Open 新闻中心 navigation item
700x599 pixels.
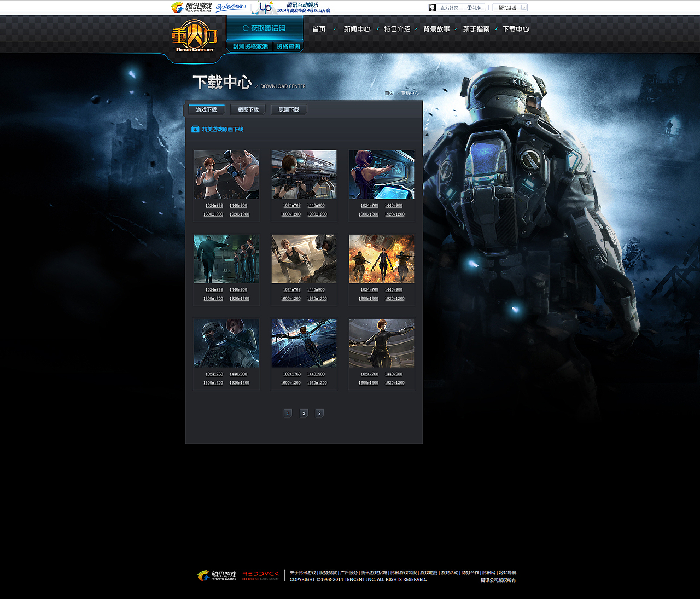pyautogui.click(x=357, y=29)
